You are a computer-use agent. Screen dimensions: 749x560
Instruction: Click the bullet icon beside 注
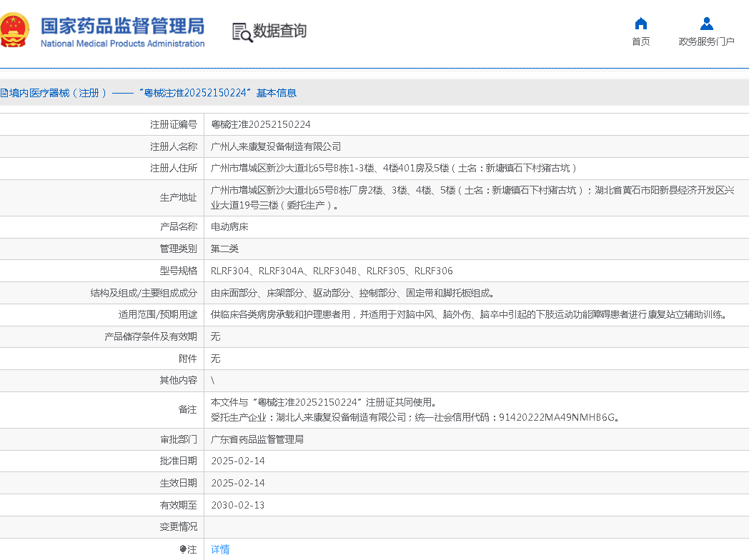[183, 549]
